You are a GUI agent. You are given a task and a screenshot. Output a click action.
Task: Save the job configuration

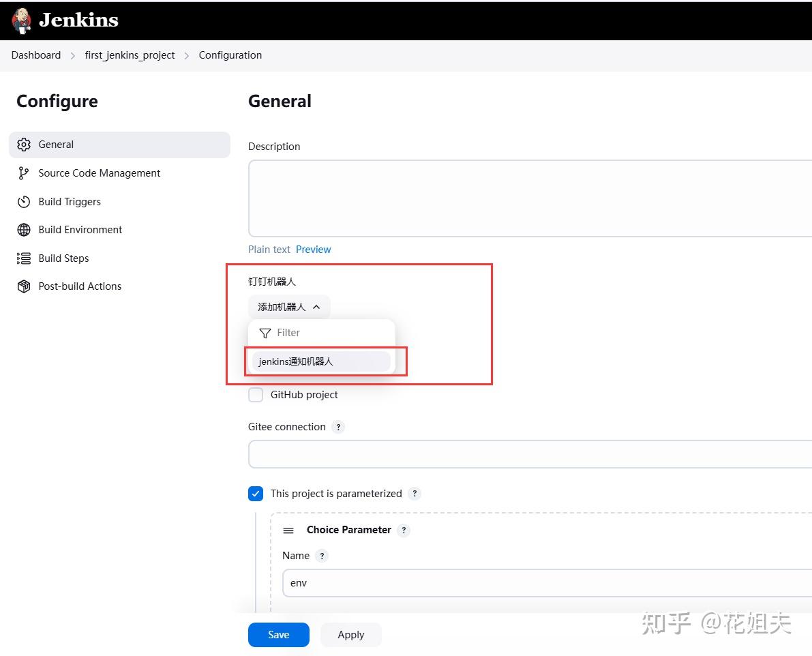tap(279, 635)
